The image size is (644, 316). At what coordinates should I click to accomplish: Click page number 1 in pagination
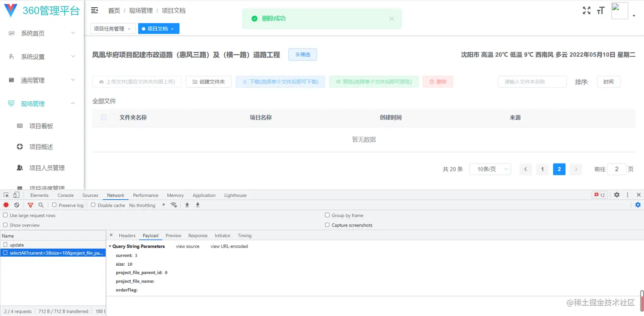pyautogui.click(x=542, y=169)
